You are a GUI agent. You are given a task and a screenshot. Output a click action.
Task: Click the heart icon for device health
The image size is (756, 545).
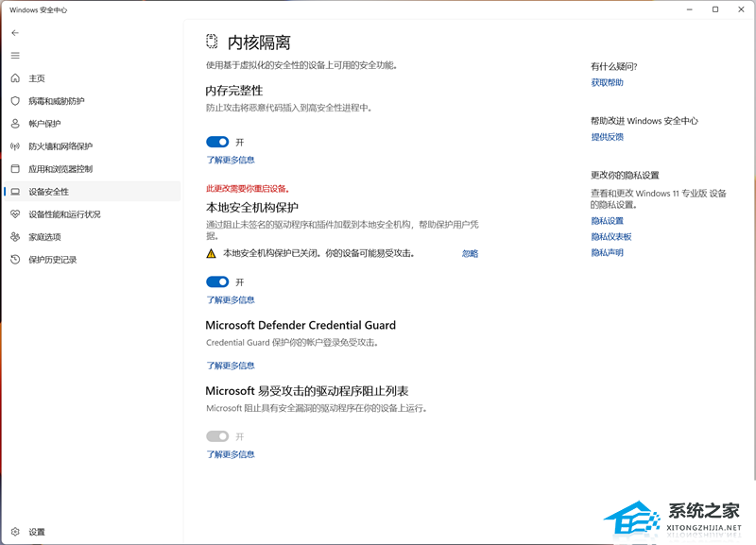[15, 214]
